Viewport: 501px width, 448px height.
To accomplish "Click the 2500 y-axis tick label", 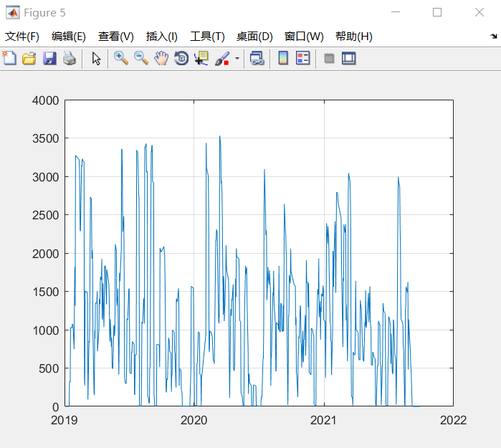I will tap(46, 215).
